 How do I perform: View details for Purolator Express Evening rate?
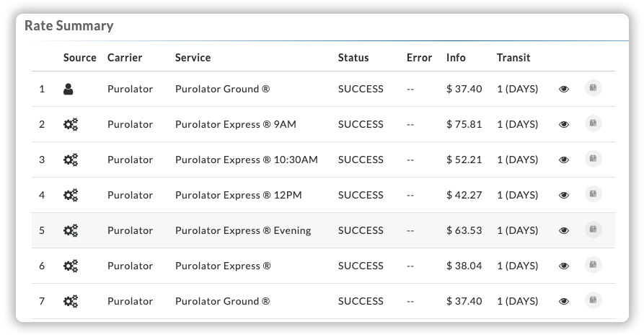[x=563, y=230]
